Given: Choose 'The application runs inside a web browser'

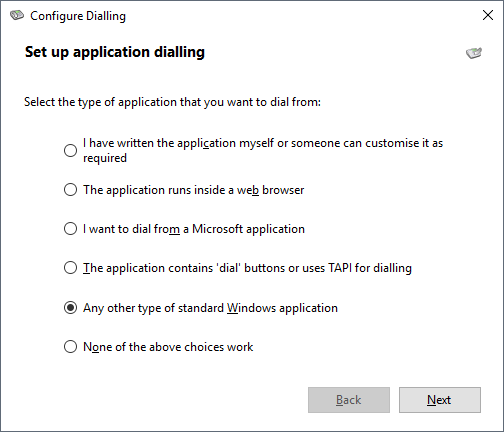Looking at the screenshot, I should 70,190.
